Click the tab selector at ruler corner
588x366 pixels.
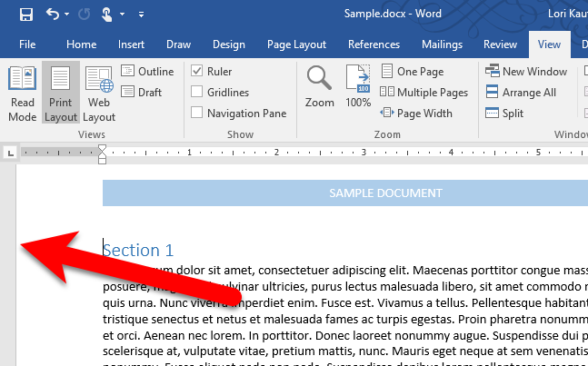coord(10,153)
